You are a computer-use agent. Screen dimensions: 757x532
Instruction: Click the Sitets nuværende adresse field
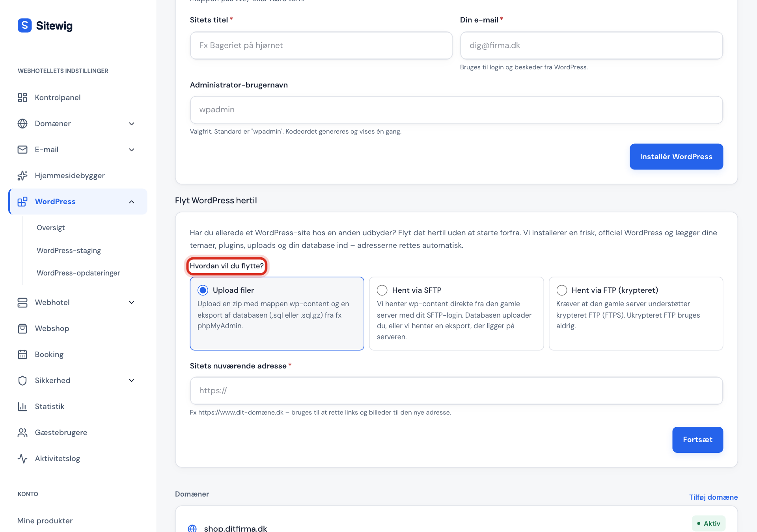point(456,391)
